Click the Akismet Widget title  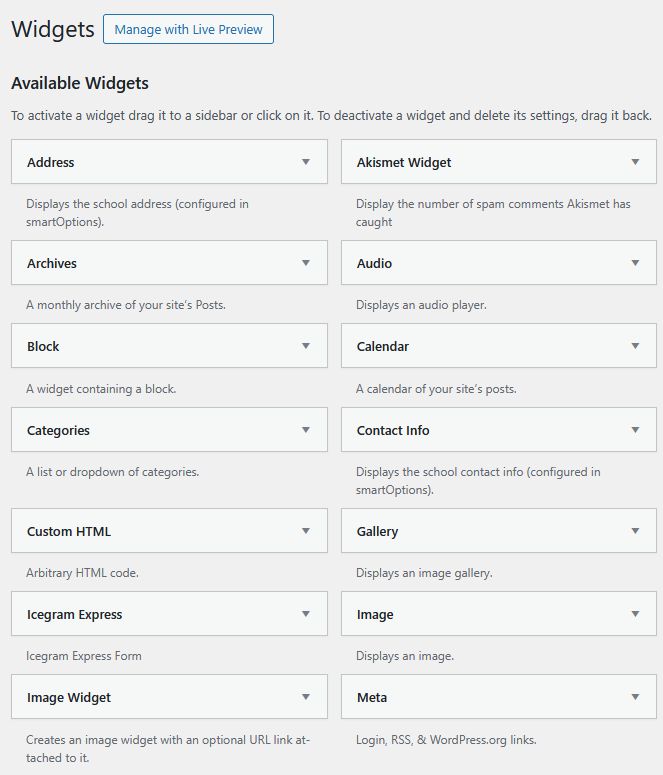click(x=404, y=163)
